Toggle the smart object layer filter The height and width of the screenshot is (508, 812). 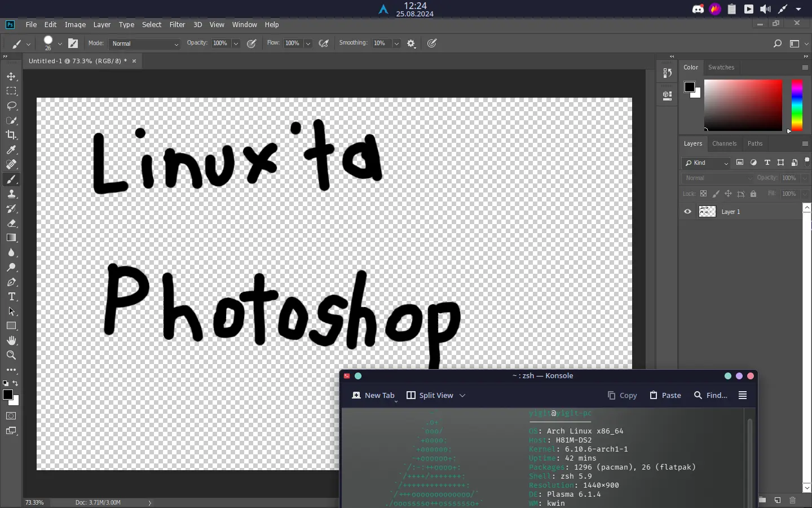click(x=795, y=163)
